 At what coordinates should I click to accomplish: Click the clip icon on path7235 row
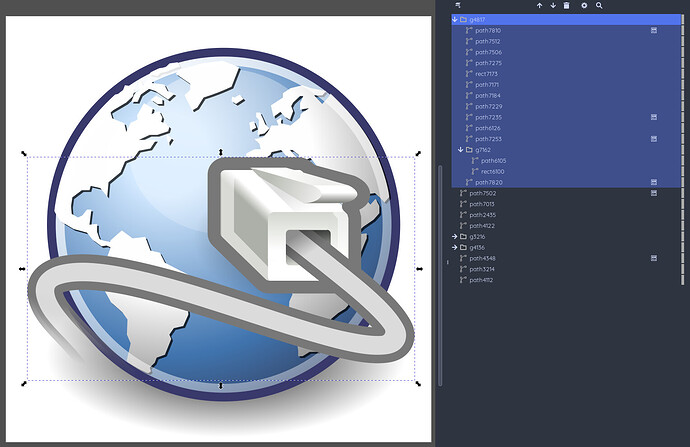coord(654,117)
